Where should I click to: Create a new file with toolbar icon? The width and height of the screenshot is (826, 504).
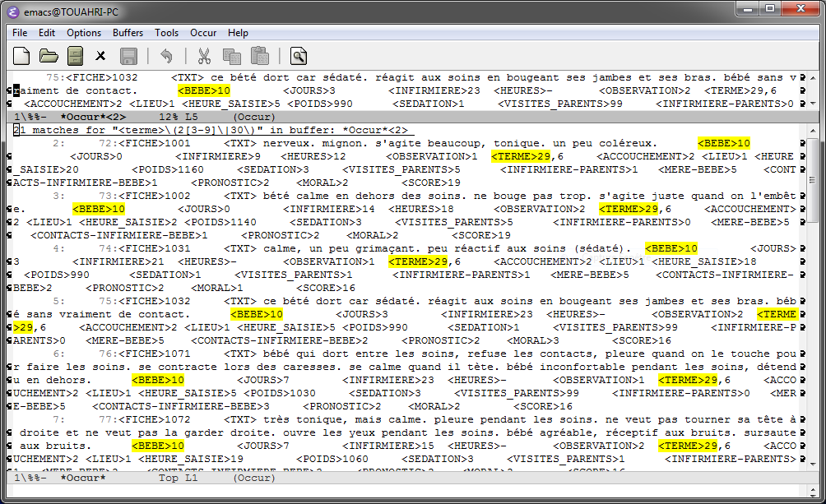click(21, 56)
